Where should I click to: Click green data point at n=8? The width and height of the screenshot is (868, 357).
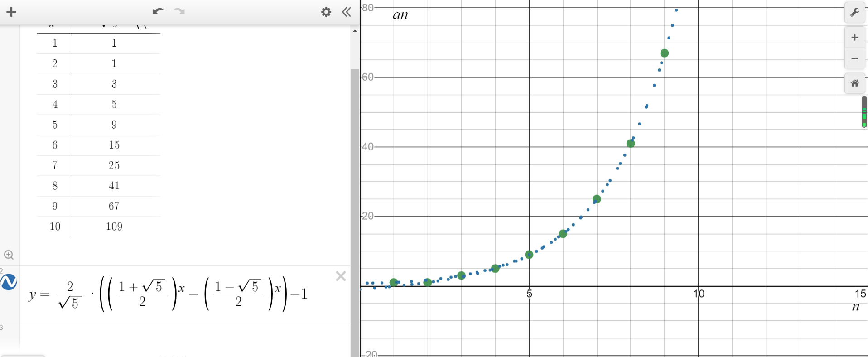[x=631, y=143]
